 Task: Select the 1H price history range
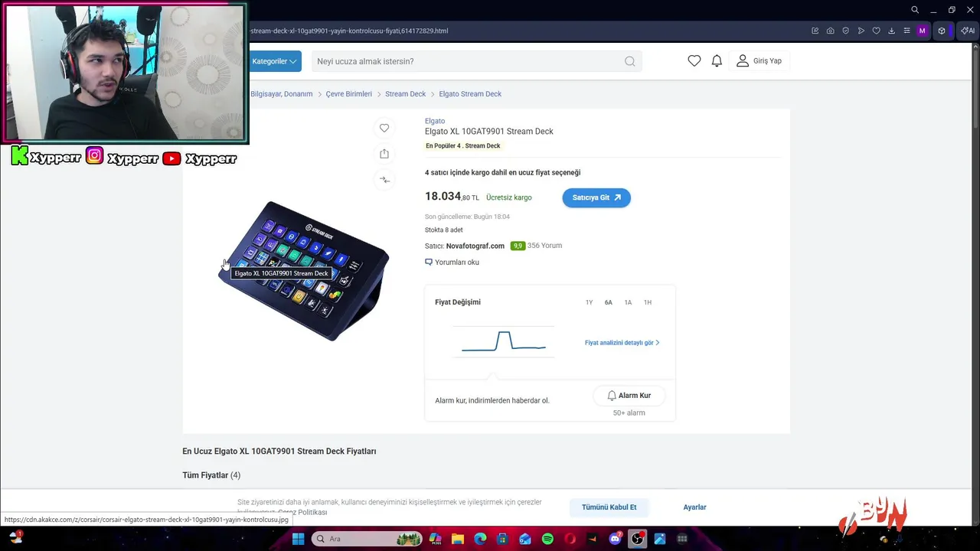(x=648, y=302)
